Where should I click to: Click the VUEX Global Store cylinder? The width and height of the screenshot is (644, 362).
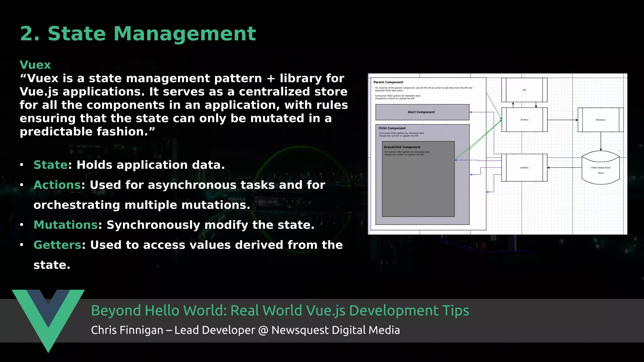600,168
